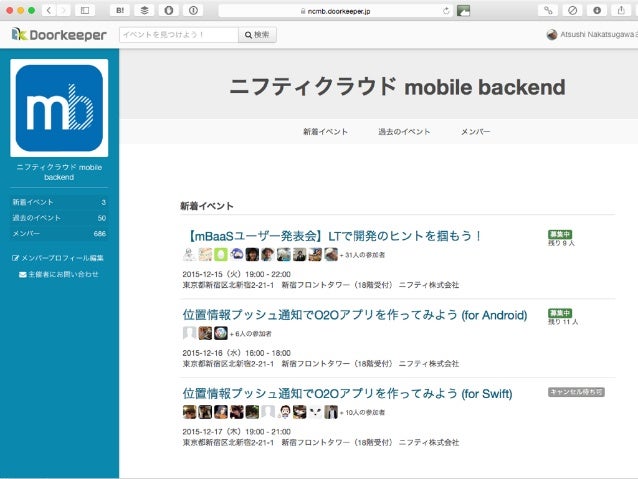Click the キャンセル待ち badge of the Swift event

point(576,392)
